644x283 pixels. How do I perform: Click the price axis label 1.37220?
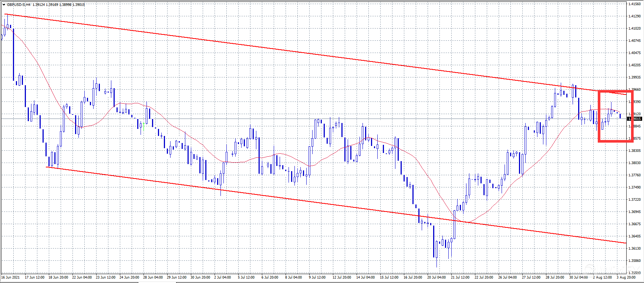pos(634,200)
